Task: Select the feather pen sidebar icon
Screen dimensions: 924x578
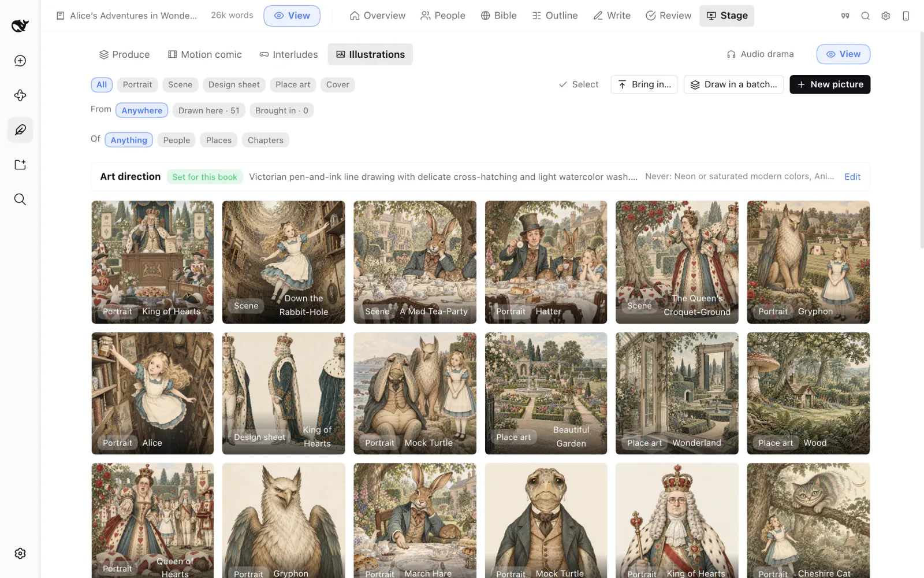Action: [x=20, y=130]
